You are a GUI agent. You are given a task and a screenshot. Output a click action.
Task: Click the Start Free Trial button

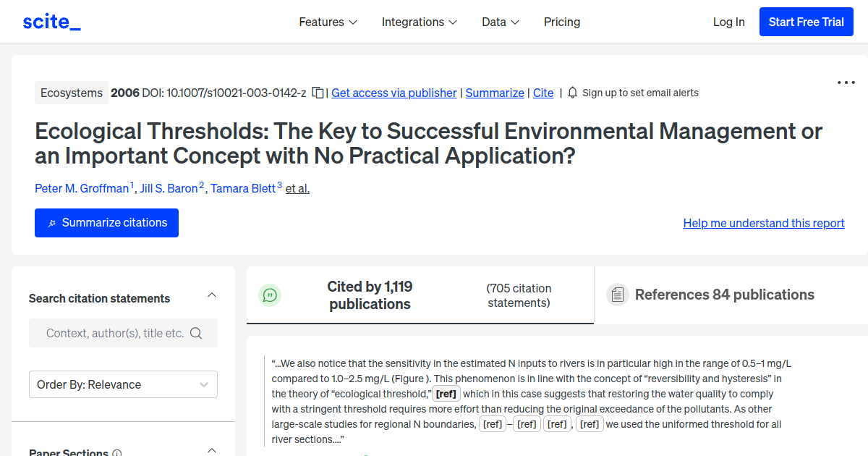[806, 22]
